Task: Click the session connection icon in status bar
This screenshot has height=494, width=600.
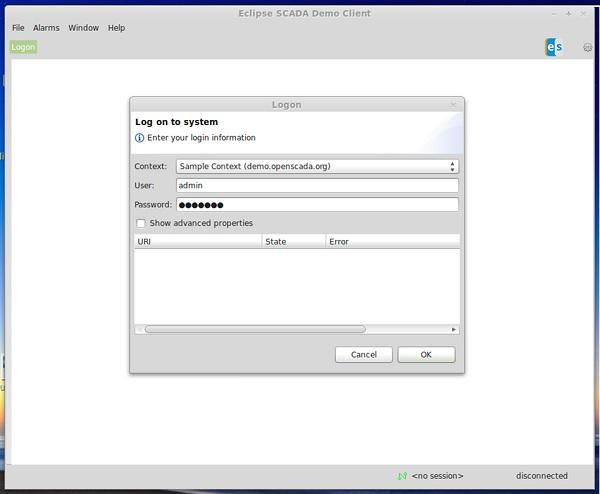Action: [402, 476]
